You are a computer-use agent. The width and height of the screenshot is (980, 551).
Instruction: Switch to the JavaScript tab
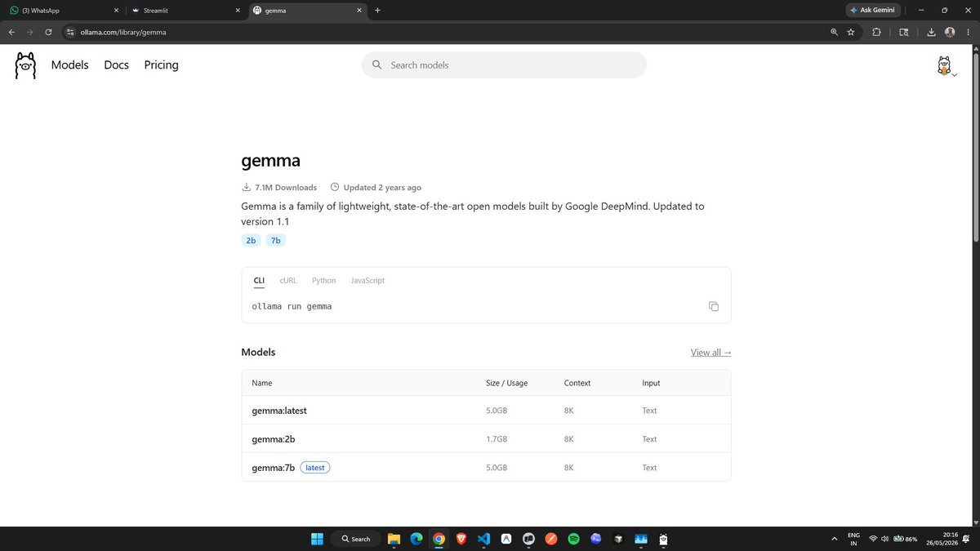click(367, 280)
